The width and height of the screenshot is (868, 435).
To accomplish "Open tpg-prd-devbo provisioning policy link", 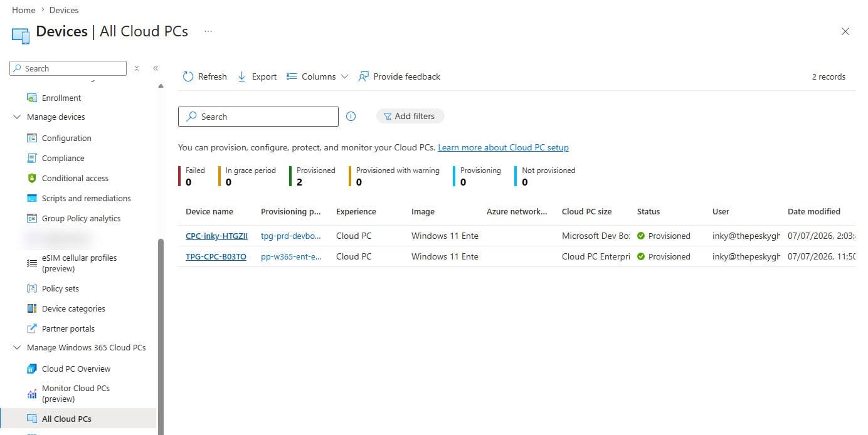I will click(291, 236).
